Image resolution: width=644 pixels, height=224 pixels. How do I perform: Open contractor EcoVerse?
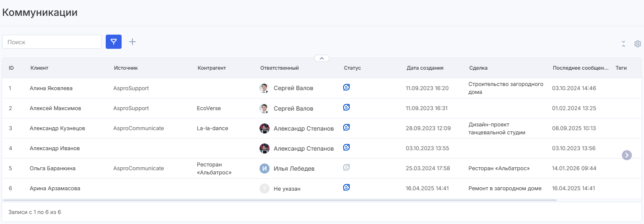[209, 108]
